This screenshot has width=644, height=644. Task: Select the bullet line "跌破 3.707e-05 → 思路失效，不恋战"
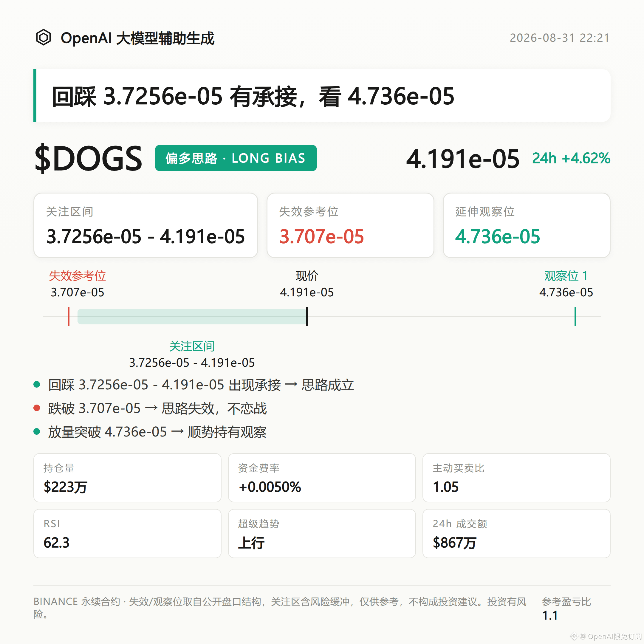(157, 409)
